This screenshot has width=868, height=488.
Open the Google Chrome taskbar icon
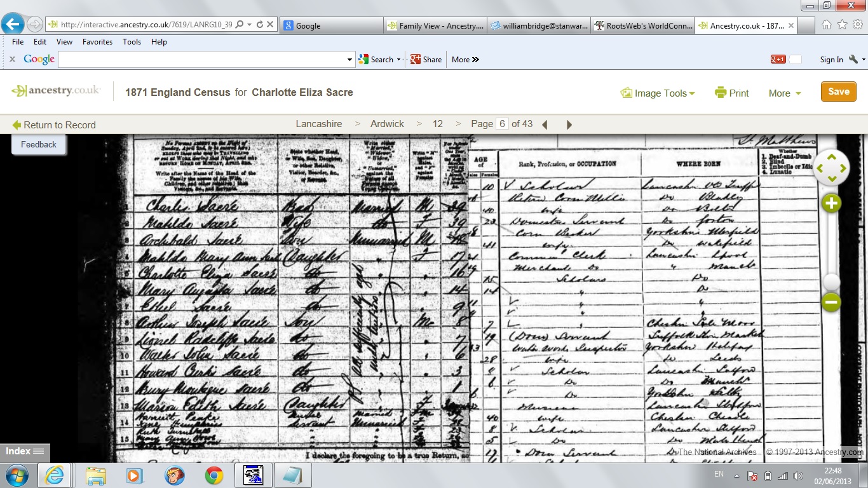click(x=214, y=475)
